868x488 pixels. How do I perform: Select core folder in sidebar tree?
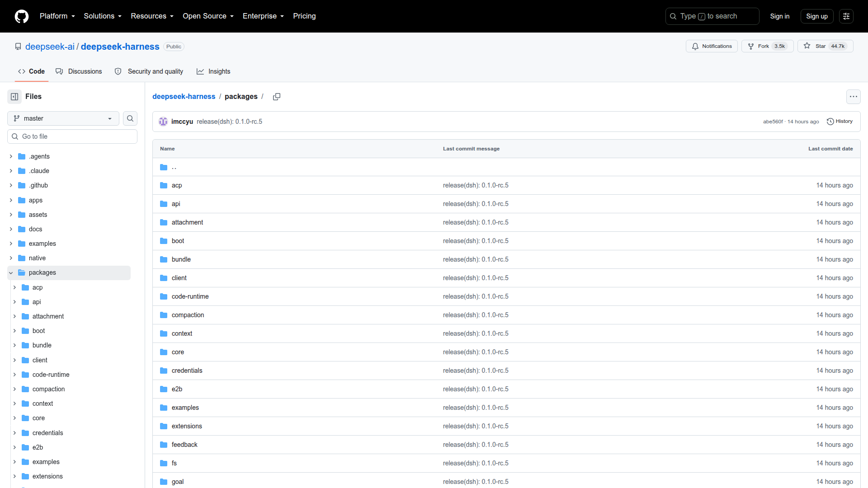coord(38,418)
